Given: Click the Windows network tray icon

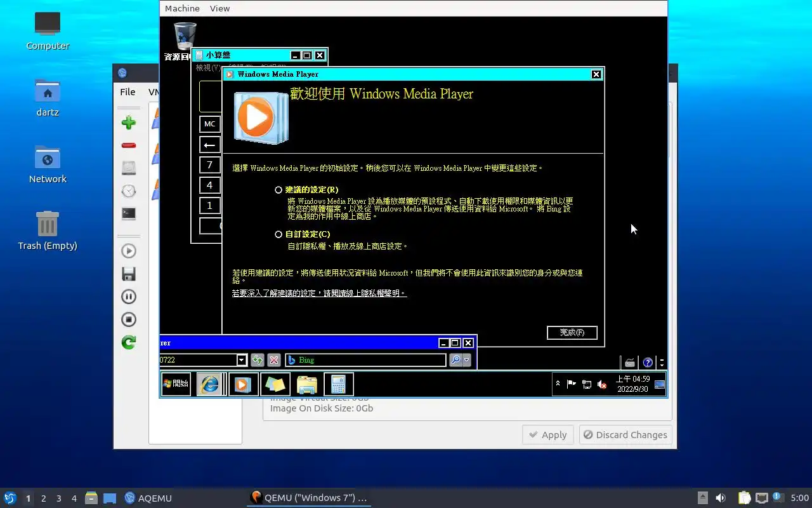Looking at the screenshot, I should pos(587,384).
